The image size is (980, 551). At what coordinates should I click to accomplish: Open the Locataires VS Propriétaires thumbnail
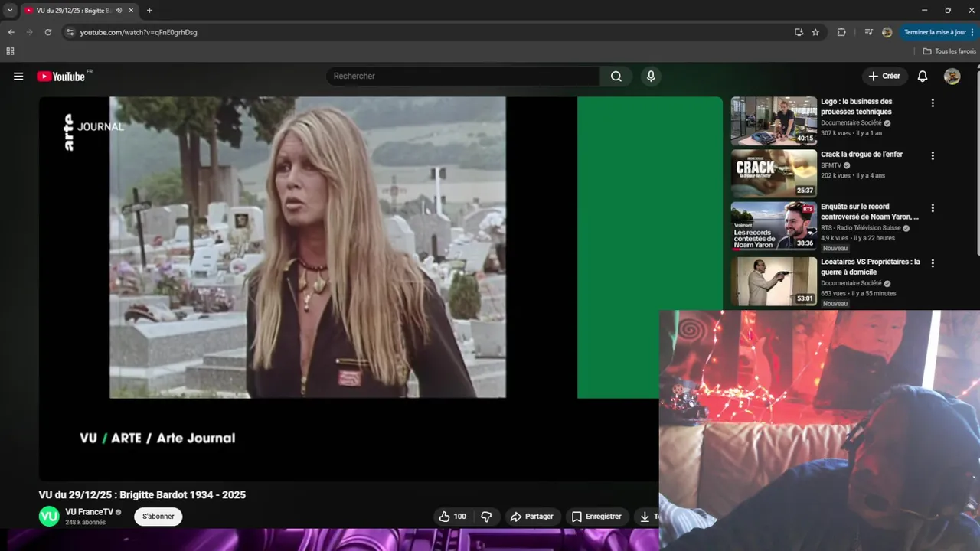click(773, 282)
